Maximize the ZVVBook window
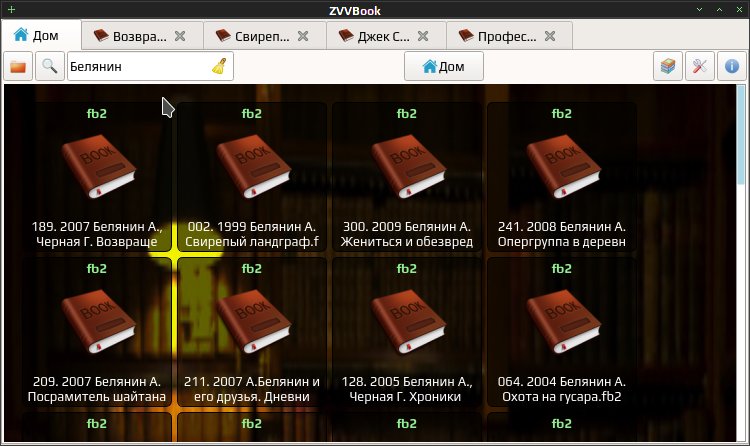This screenshot has height=446, width=750. click(x=719, y=10)
